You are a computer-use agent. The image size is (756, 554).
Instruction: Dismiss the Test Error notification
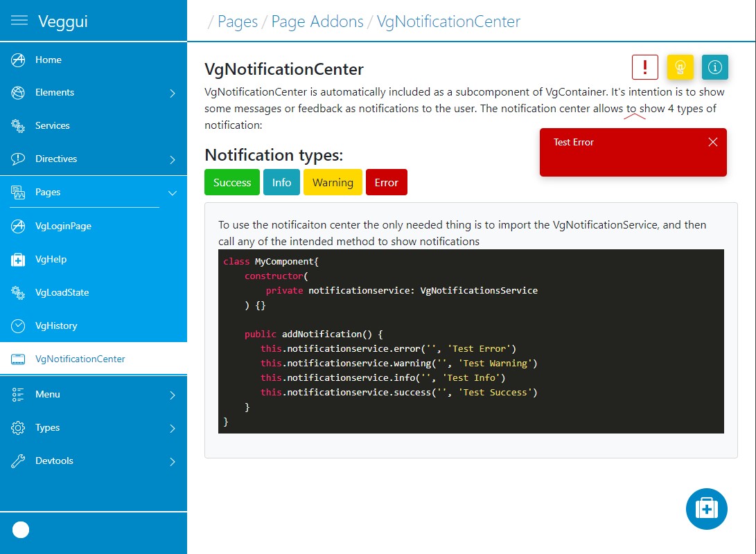[713, 142]
